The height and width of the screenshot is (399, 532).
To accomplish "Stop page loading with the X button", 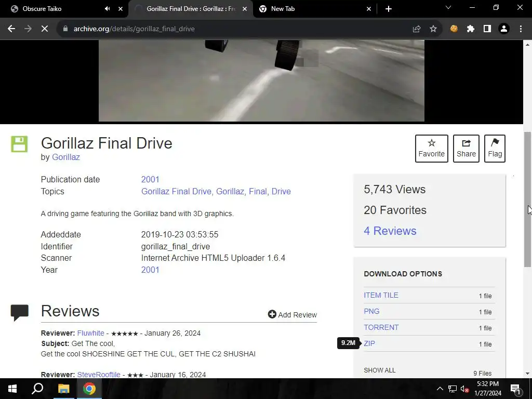I will [45, 29].
